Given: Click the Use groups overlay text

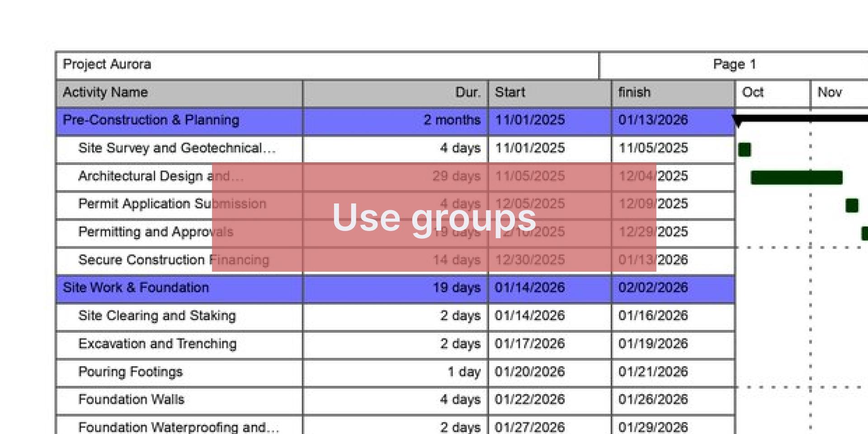Looking at the screenshot, I should (434, 217).
